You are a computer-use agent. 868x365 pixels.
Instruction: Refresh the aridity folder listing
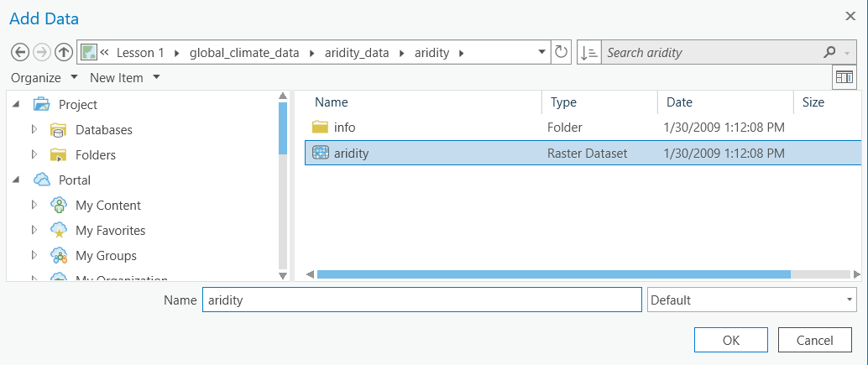pos(562,52)
